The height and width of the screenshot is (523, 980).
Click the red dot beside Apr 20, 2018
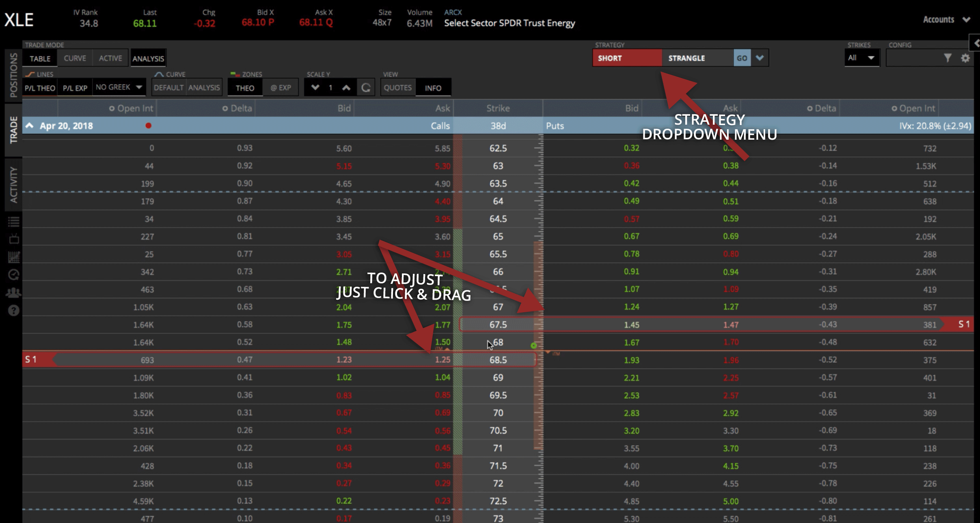149,125
